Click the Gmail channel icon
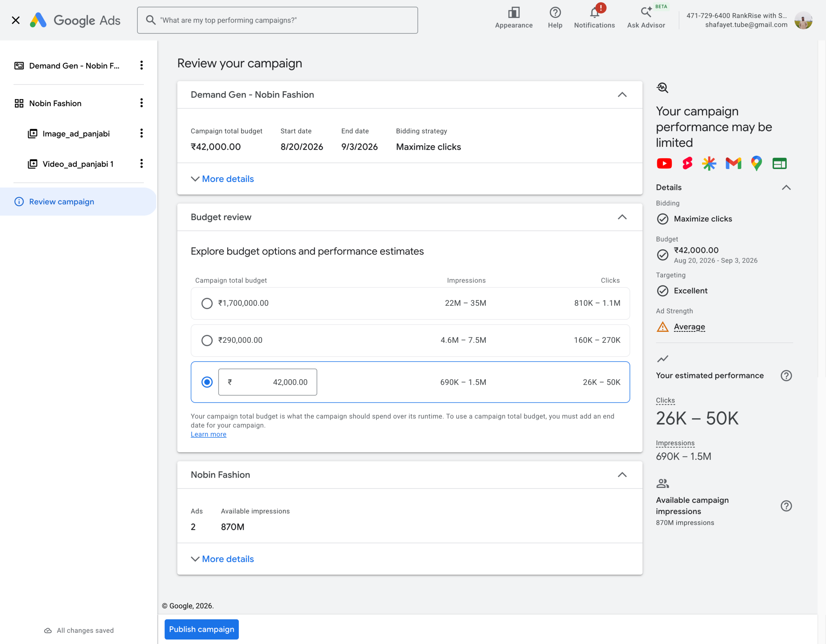 (x=733, y=163)
